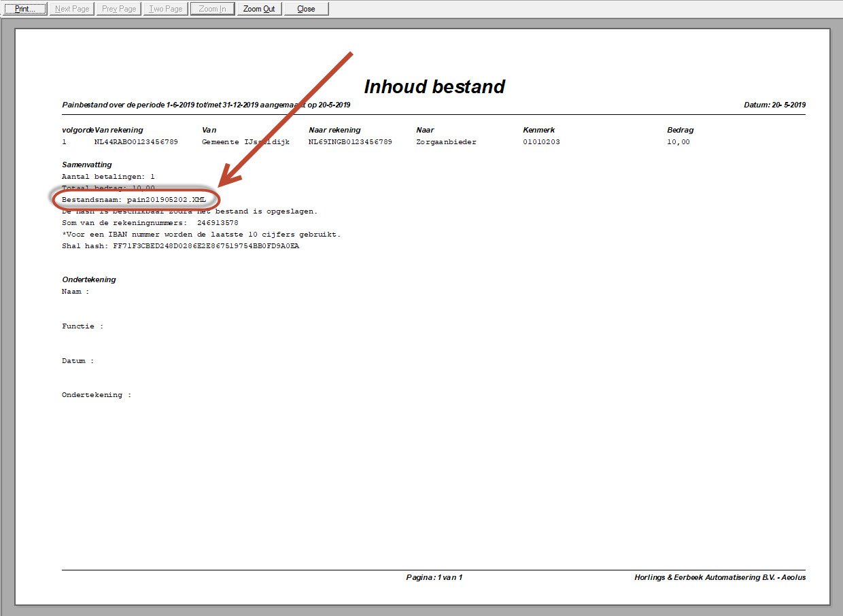
Task: Click the 'Zorgaanbieder' recipient value
Action: [446, 142]
